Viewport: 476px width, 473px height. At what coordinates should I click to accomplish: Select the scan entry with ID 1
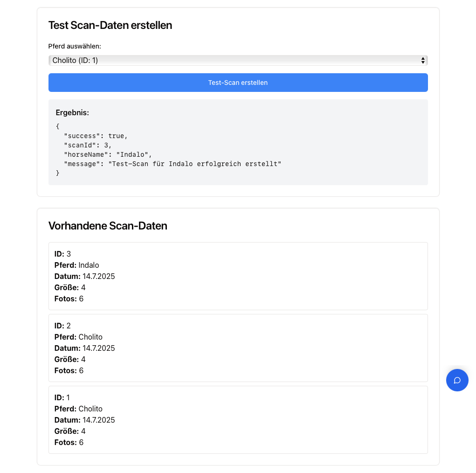coord(238,420)
